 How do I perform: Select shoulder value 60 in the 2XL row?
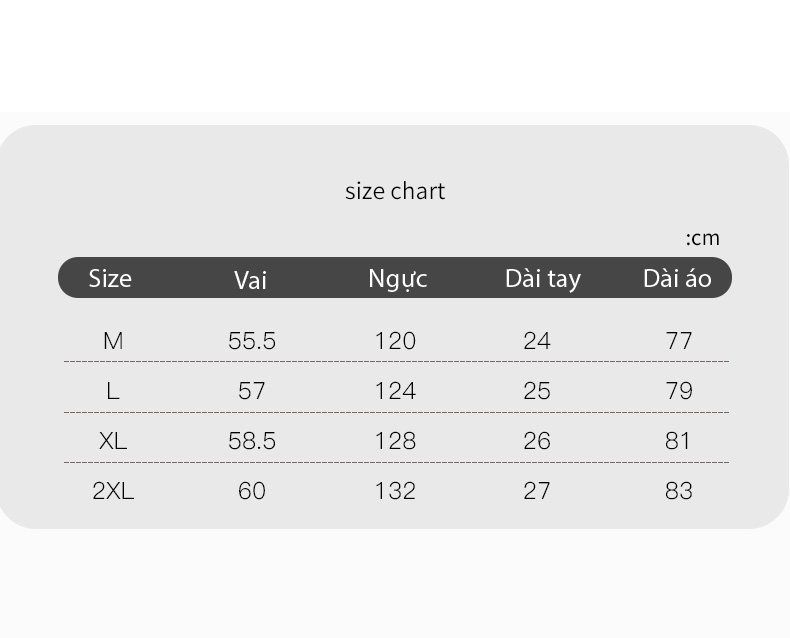(252, 491)
